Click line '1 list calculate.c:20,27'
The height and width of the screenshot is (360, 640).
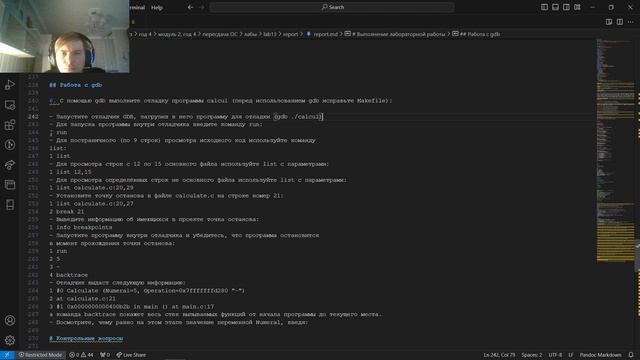[x=91, y=204]
